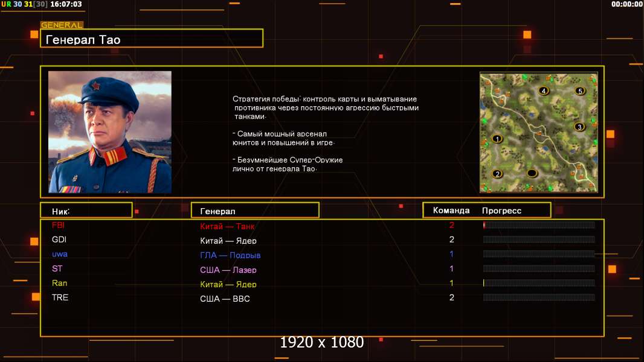Click ST's loading progress bar
The image size is (644, 362).
pyautogui.click(x=539, y=268)
